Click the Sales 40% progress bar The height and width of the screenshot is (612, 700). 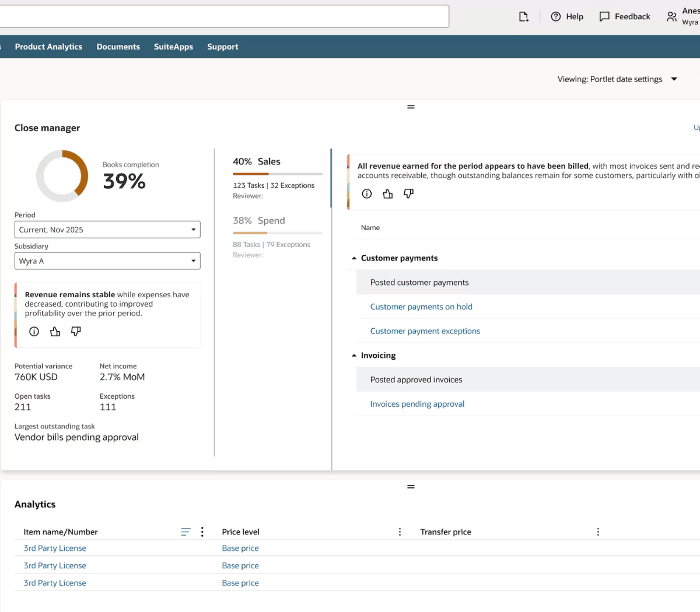(278, 174)
